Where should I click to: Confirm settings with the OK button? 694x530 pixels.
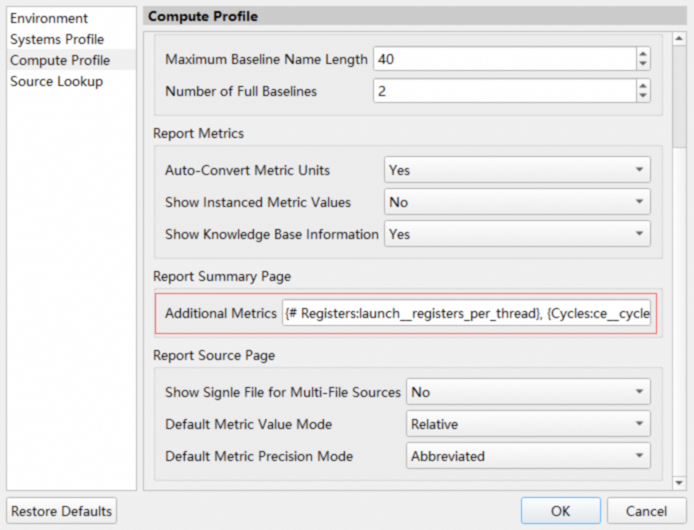coord(560,510)
